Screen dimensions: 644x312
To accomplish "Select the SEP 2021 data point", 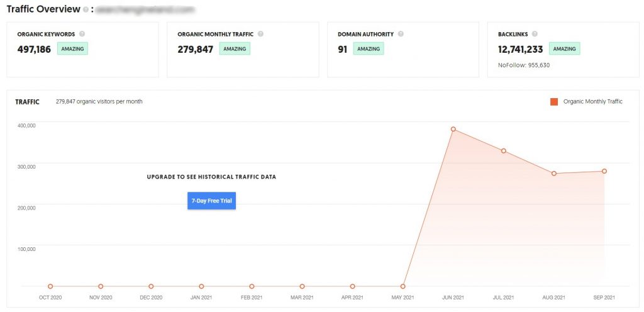I will pyautogui.click(x=604, y=171).
